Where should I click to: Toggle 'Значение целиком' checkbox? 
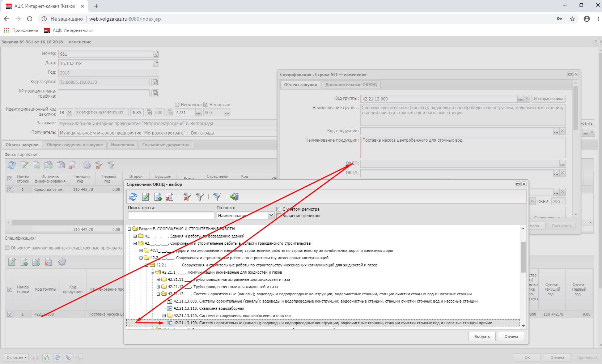(x=279, y=216)
